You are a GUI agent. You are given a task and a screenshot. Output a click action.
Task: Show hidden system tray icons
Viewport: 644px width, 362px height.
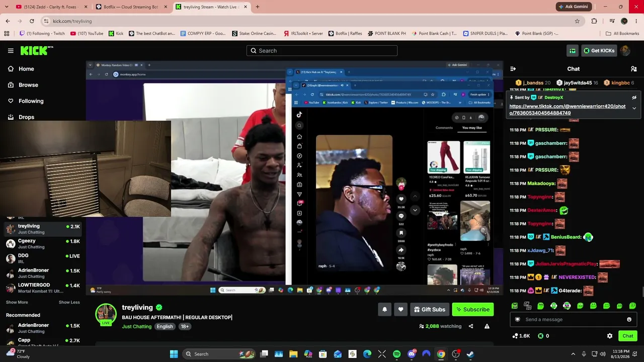click(574, 354)
